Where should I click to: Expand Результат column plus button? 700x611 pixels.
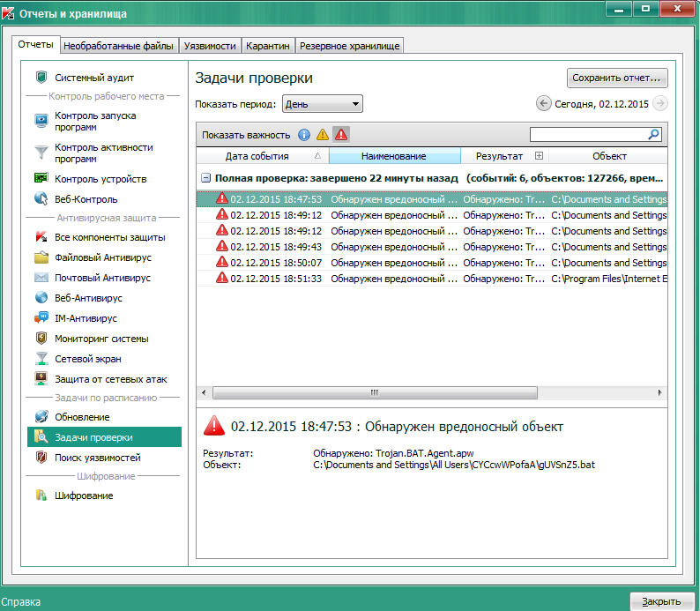tap(539, 156)
